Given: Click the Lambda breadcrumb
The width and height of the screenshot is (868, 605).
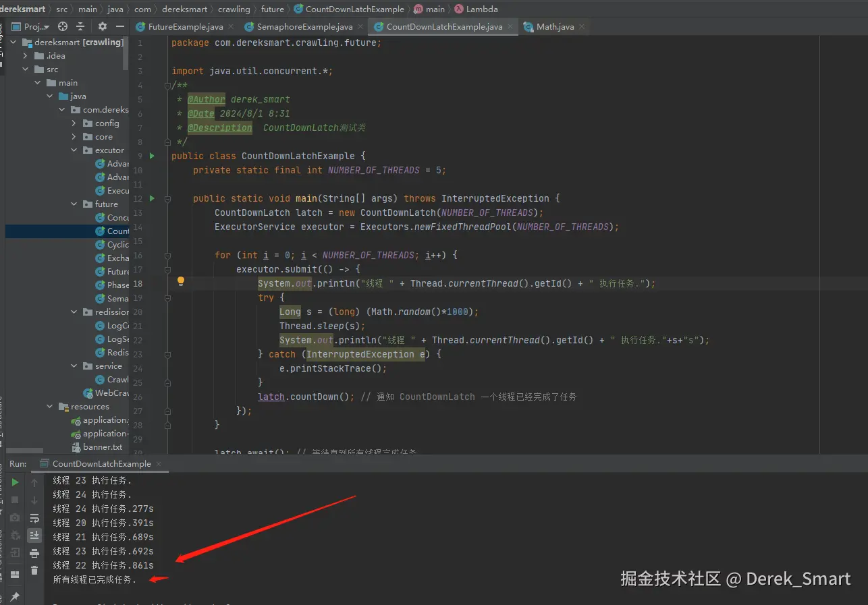Looking at the screenshot, I should pos(477,9).
